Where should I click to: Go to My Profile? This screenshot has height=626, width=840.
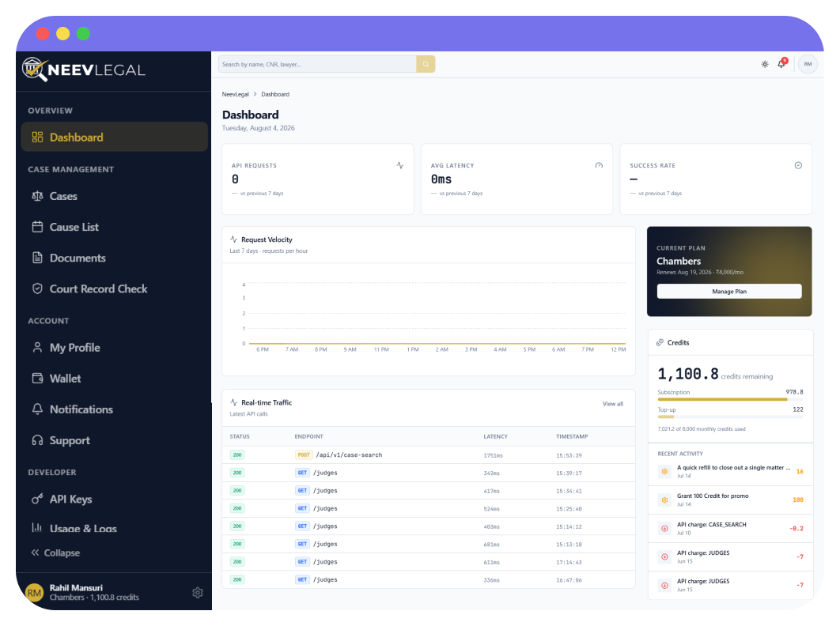tap(114, 348)
